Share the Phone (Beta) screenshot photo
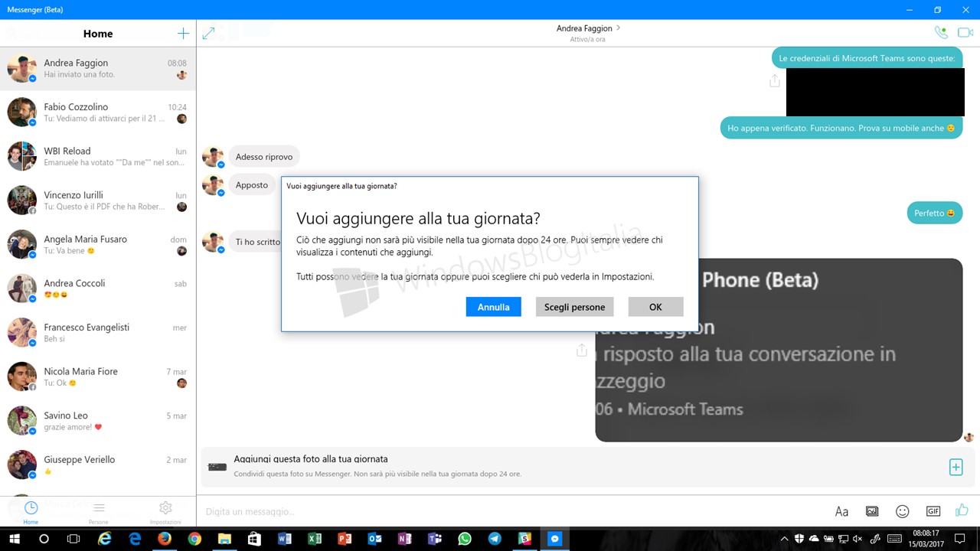980x551 pixels. coord(582,350)
